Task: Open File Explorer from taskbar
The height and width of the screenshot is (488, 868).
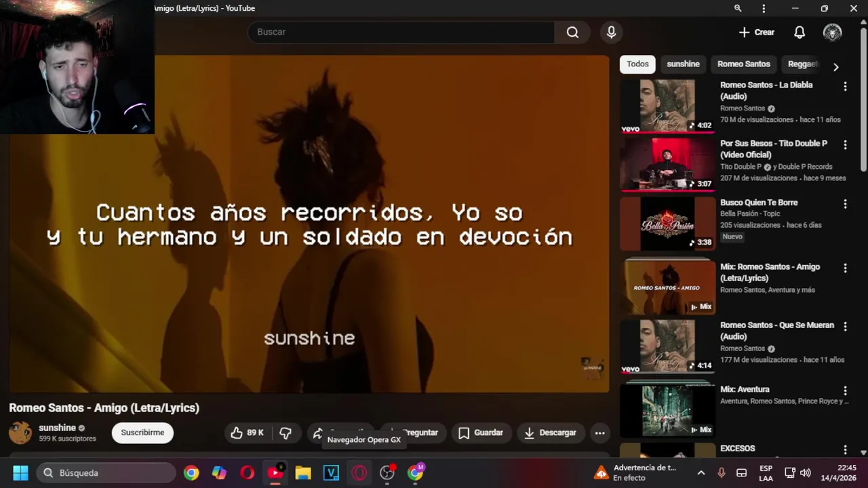Action: tap(303, 472)
